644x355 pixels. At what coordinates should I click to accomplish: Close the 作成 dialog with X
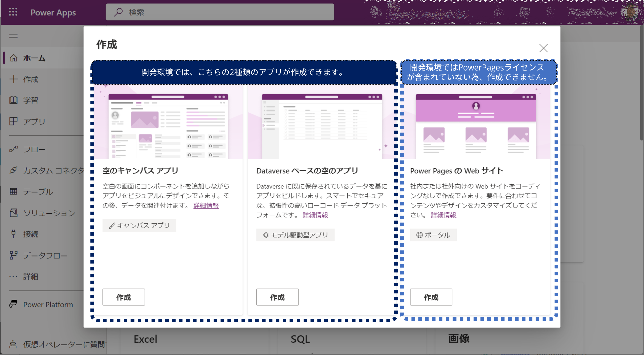(x=543, y=48)
